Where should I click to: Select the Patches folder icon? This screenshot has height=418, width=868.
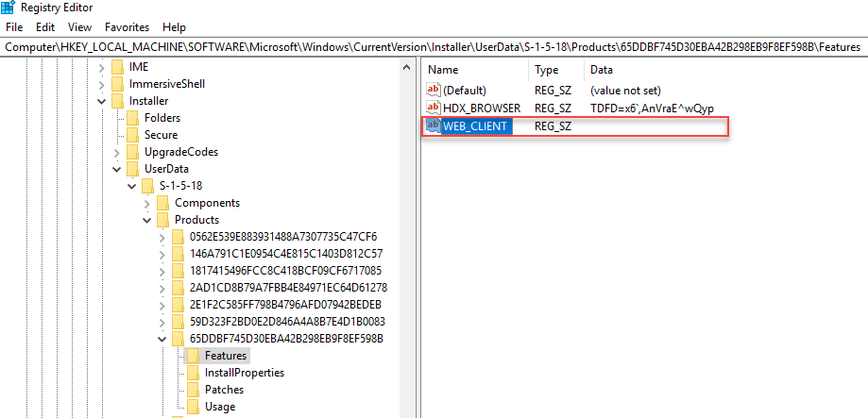pyautogui.click(x=193, y=390)
